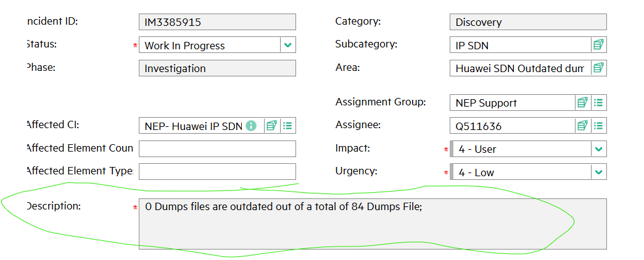Click the Affected CI green info icon
Viewport: 644px width, 260px height.
pyautogui.click(x=251, y=126)
